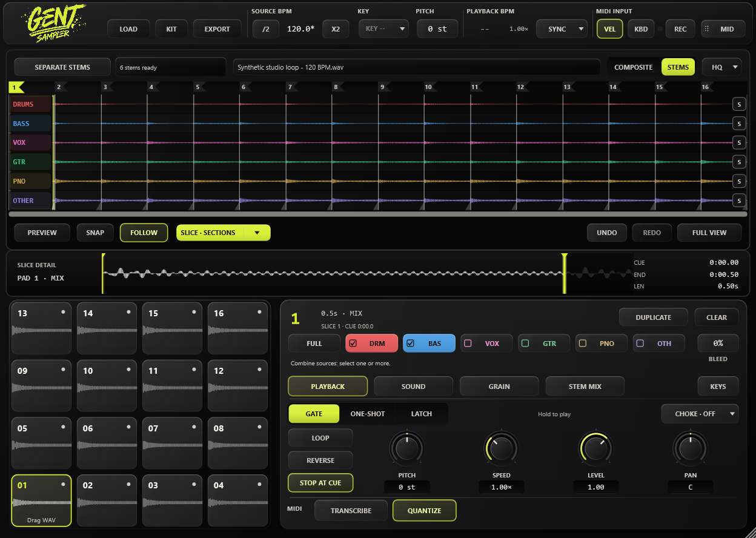Select pad 16

click(237, 328)
